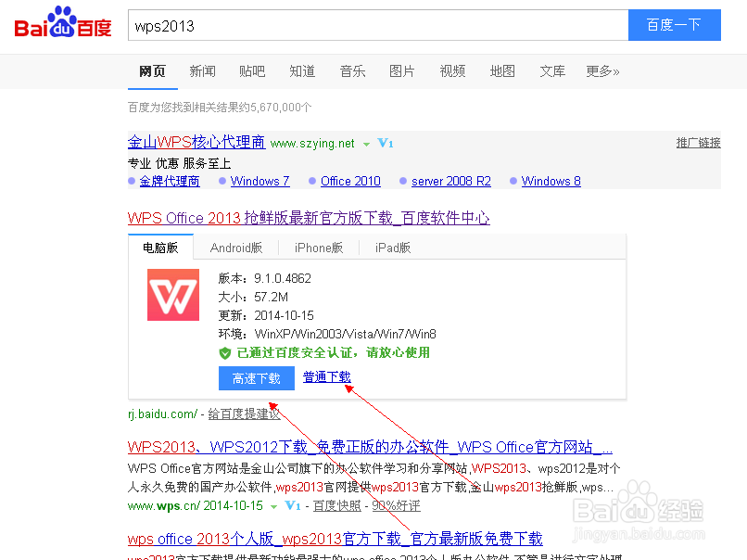Viewport: 747px width, 560px height.
Task: Click the 推广链接 label
Action: [699, 143]
